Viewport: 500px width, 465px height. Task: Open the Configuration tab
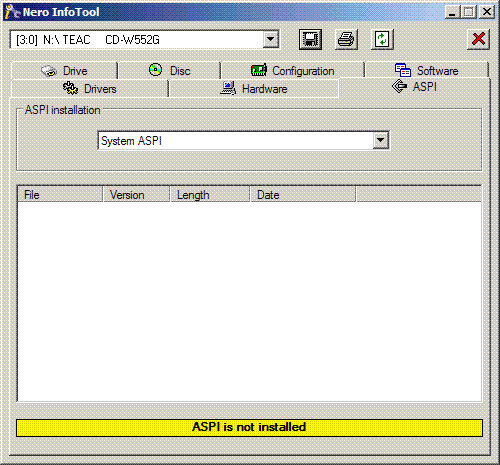[293, 71]
